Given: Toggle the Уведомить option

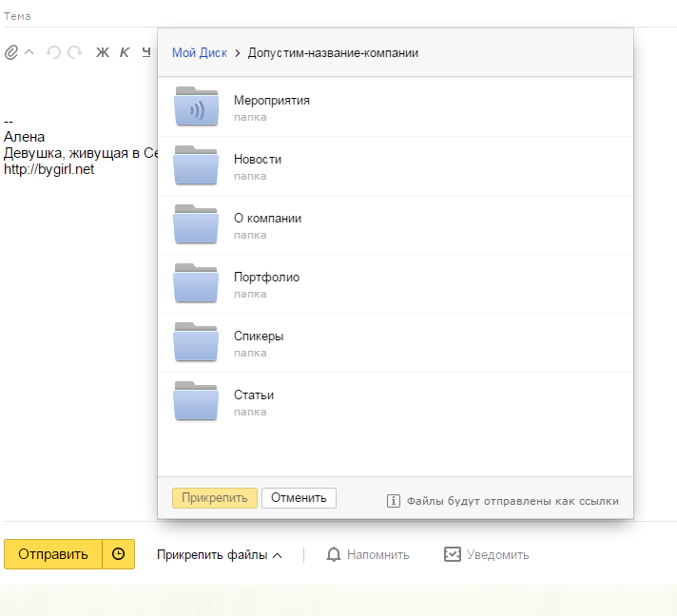Looking at the screenshot, I should coord(498,555).
